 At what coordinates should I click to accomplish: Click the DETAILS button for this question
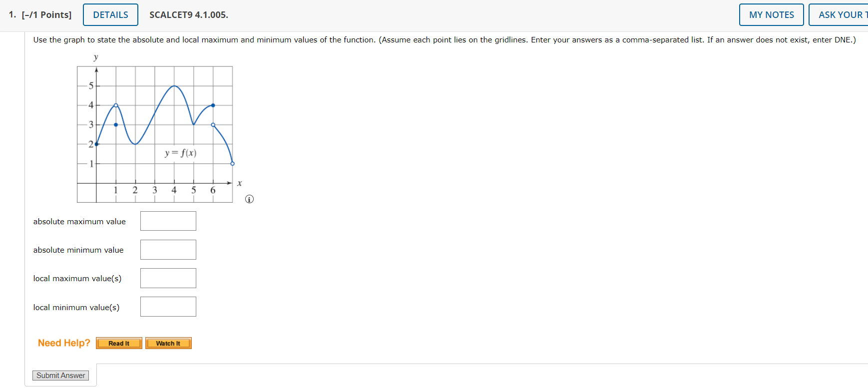point(110,14)
